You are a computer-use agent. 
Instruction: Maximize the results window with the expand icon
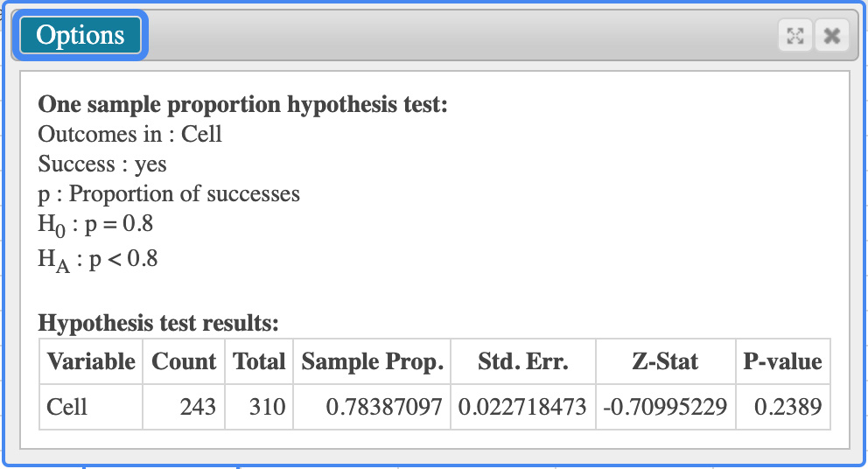coord(794,36)
